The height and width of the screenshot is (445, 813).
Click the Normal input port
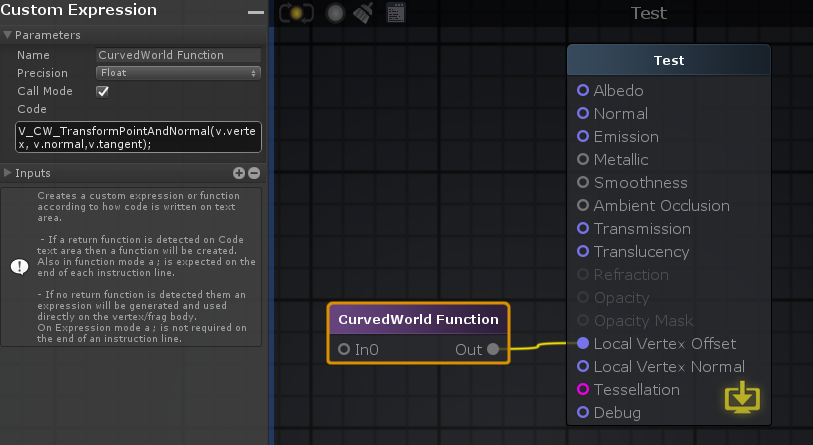(583, 113)
